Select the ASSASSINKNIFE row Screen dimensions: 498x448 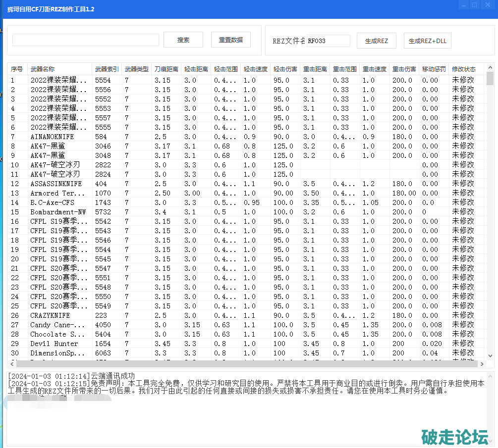[x=56, y=184]
